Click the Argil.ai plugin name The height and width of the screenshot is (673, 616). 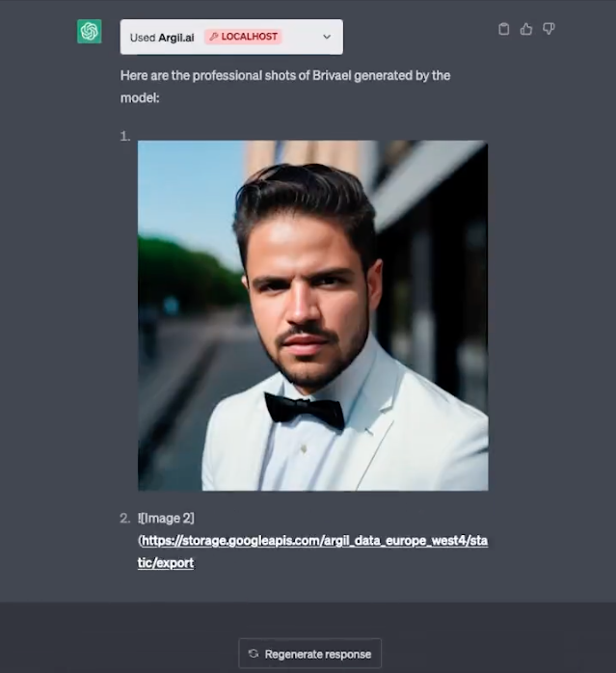(x=176, y=38)
